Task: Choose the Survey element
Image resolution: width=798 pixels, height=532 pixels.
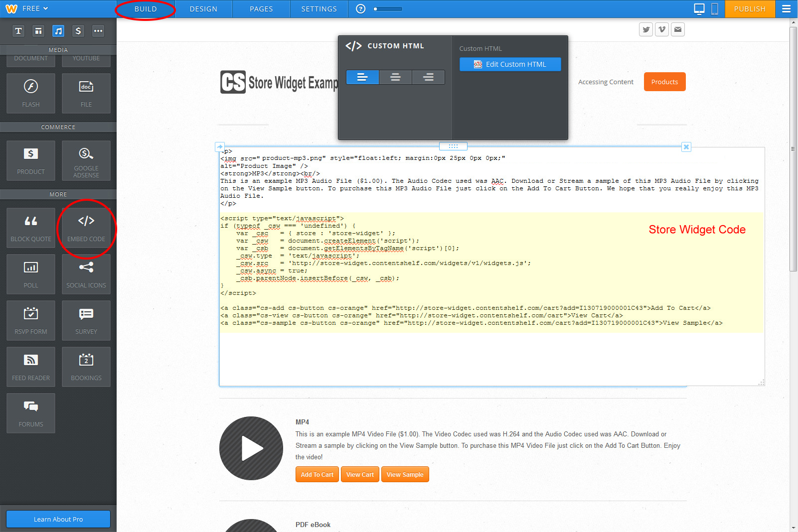Action: click(x=86, y=320)
